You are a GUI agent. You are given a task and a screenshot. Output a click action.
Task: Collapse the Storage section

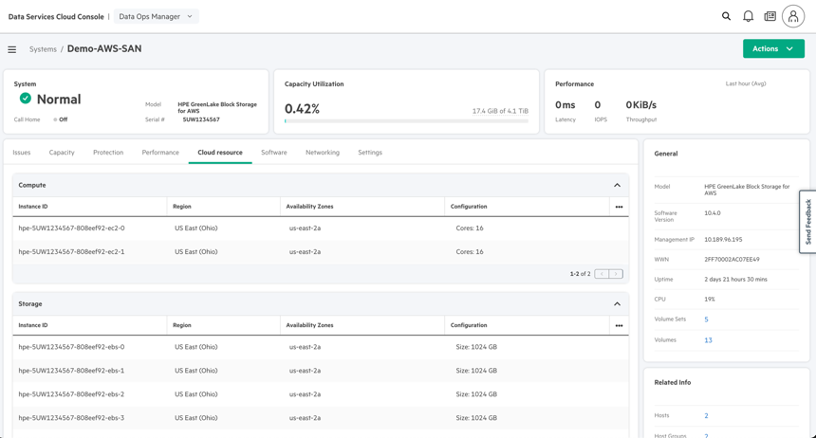[x=617, y=304]
